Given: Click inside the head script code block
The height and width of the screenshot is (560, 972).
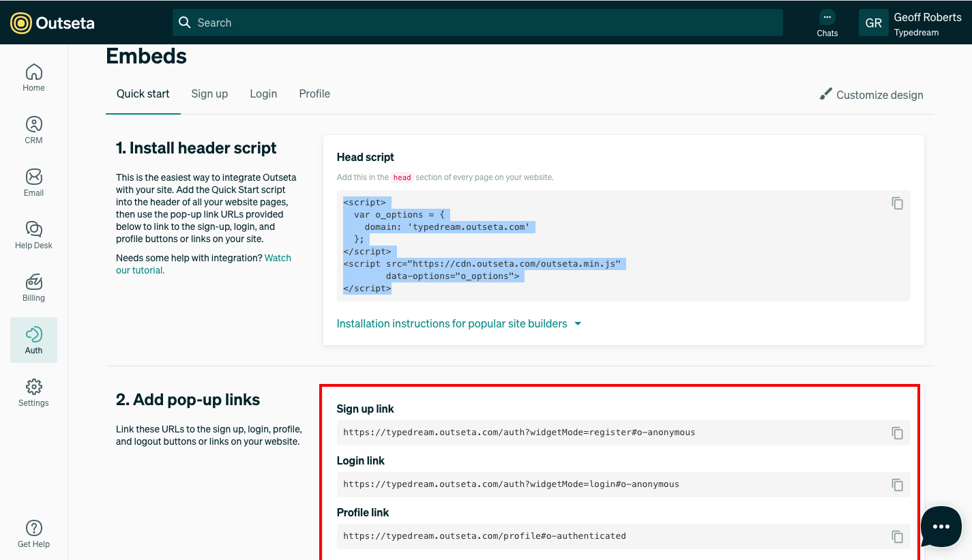Looking at the screenshot, I should (623, 246).
